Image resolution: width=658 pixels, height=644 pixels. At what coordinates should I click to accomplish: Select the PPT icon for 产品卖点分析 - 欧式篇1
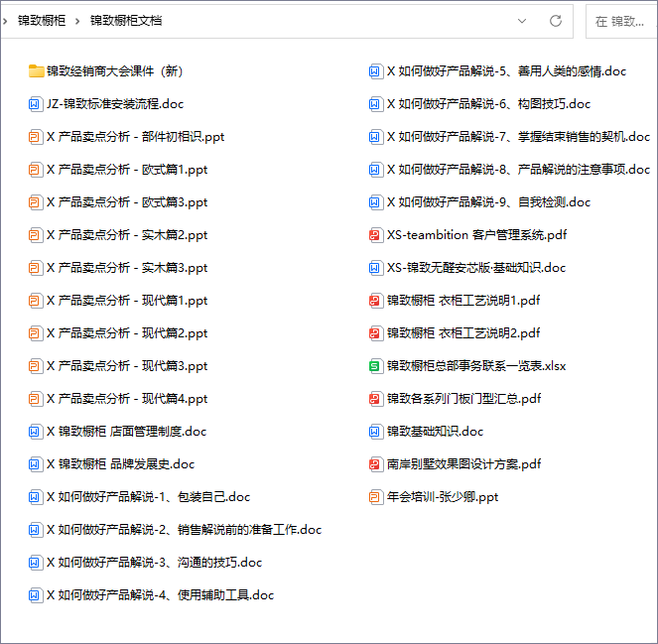(37, 170)
